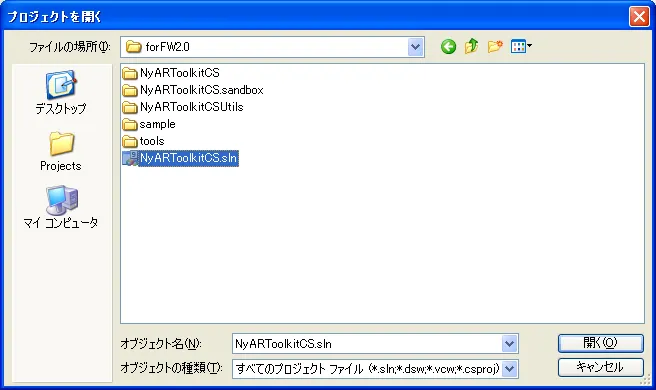Image resolution: width=656 pixels, height=390 pixels.
Task: Select the NyARToolkitCSUtils folder icon
Action: [x=130, y=107]
